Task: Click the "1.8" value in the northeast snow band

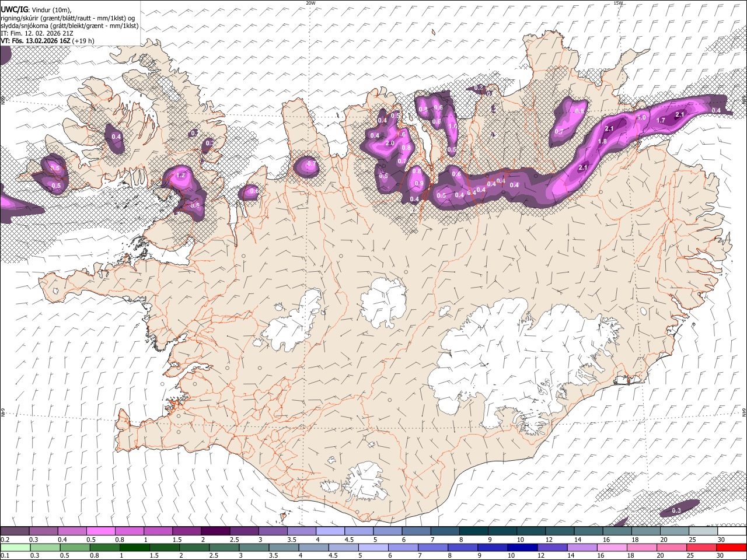Action: click(603, 142)
